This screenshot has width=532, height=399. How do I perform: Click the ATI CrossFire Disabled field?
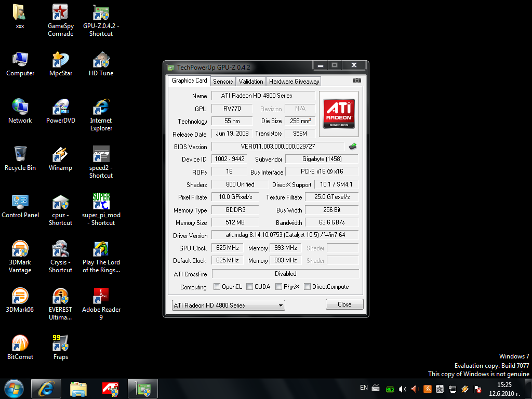(285, 273)
